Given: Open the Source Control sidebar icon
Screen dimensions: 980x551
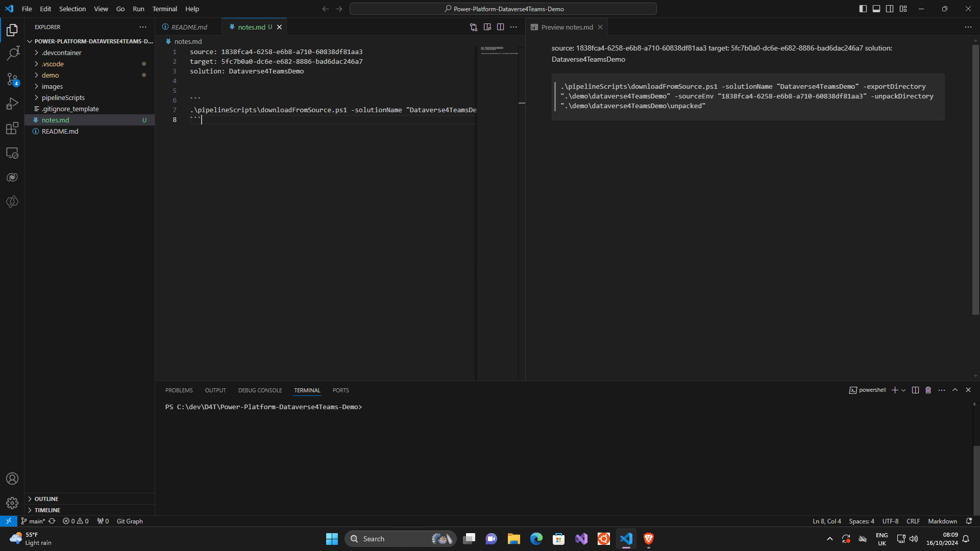Looking at the screenshot, I should [12, 79].
